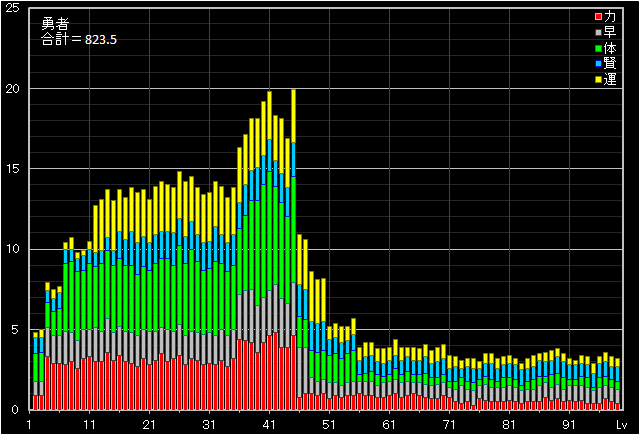The image size is (640, 435).
Task: Click the x-axis label 11
Action: pos(89,425)
